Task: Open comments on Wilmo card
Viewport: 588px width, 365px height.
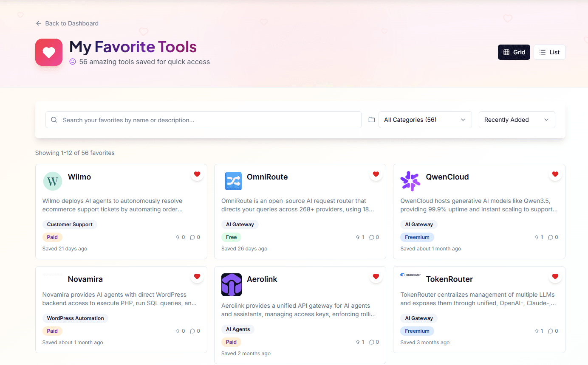Action: 195,237
